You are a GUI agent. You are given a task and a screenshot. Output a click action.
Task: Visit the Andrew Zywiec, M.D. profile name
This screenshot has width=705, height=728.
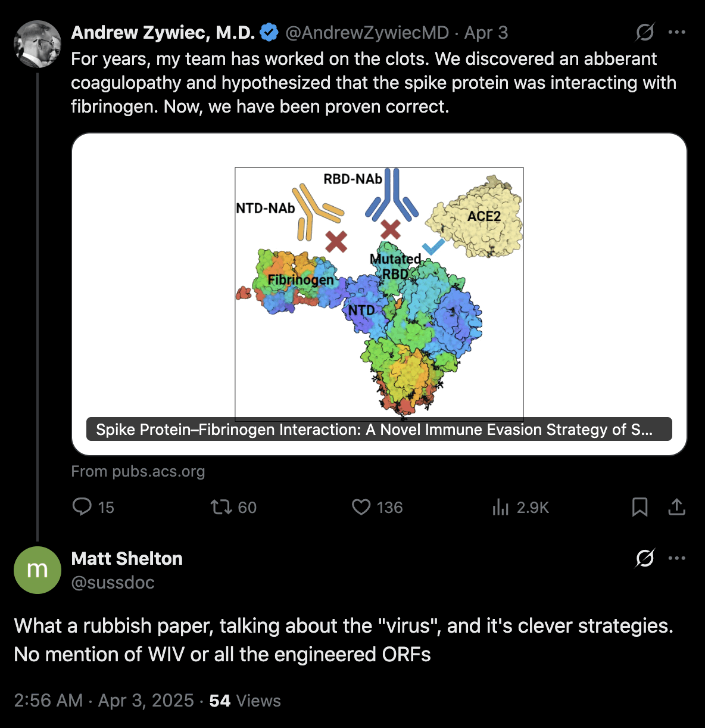163,32
